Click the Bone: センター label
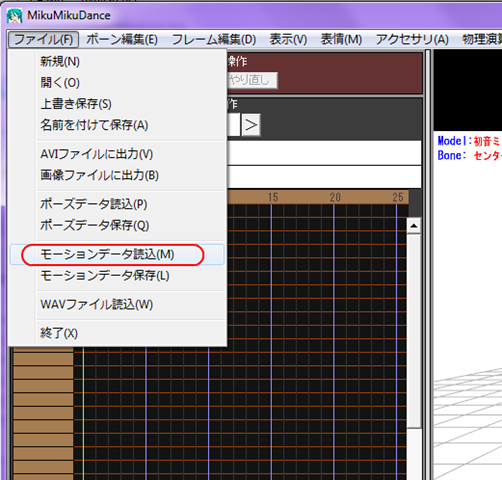Viewport: 502px width, 480px height. (469, 156)
